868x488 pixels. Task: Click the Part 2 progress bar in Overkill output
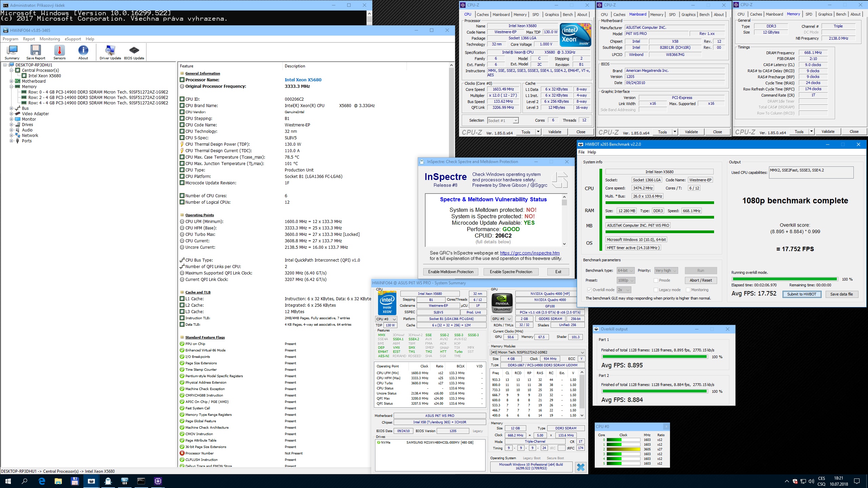coord(654,391)
